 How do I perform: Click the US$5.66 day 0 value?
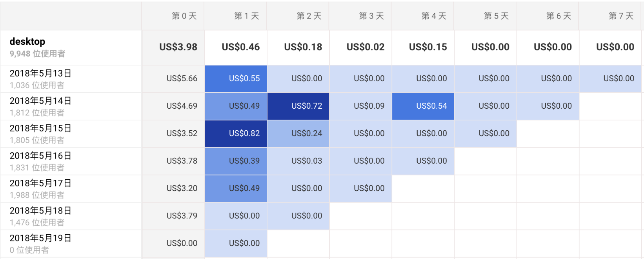[182, 78]
